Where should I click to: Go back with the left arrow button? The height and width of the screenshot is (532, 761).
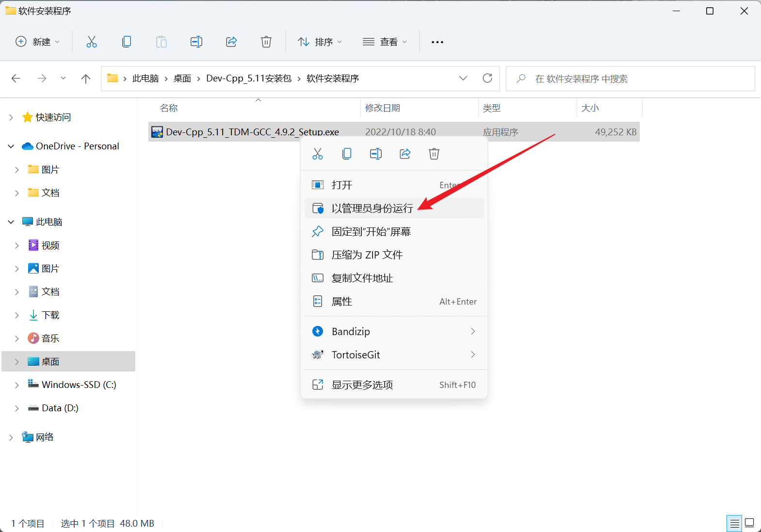(16, 79)
